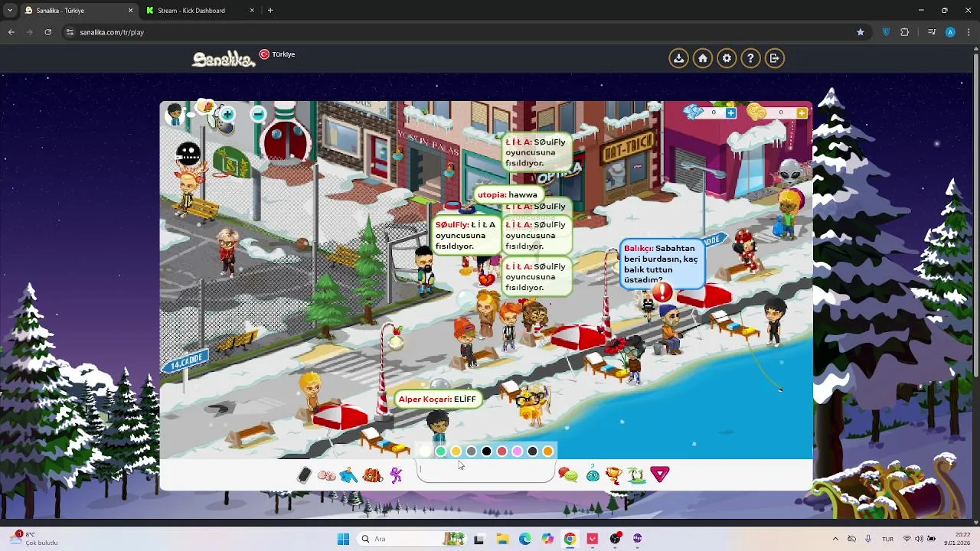Bookmark this page with the star
Screen dimensions: 980x551
coord(861,32)
